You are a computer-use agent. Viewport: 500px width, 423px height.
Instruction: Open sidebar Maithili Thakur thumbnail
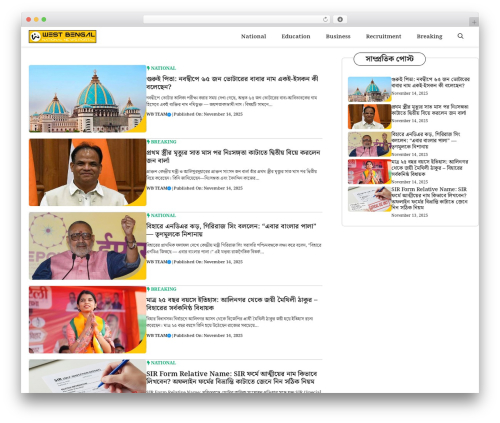pos(370,172)
